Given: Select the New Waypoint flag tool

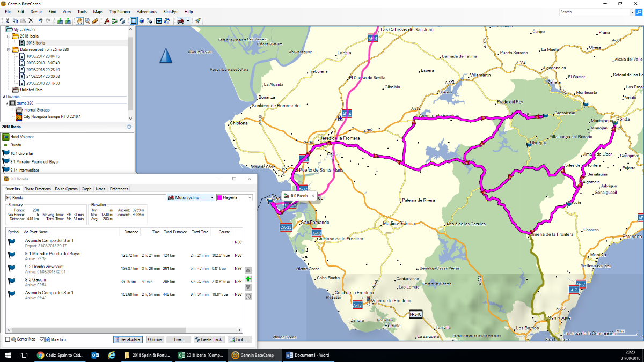Looking at the screenshot, I should tap(107, 21).
